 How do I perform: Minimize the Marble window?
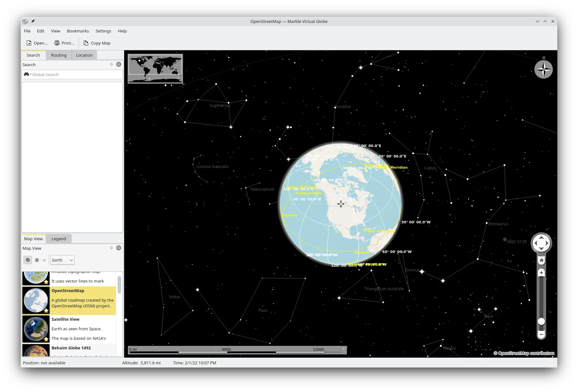pos(538,21)
